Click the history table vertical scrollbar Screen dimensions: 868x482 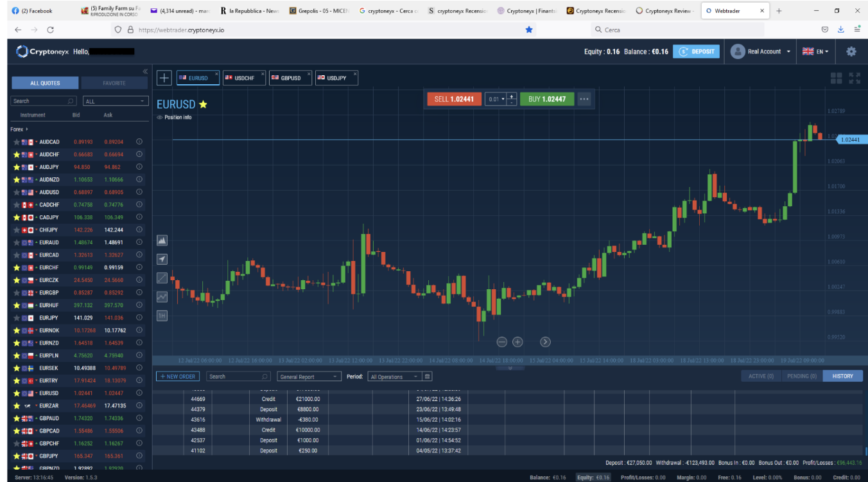tap(865, 452)
